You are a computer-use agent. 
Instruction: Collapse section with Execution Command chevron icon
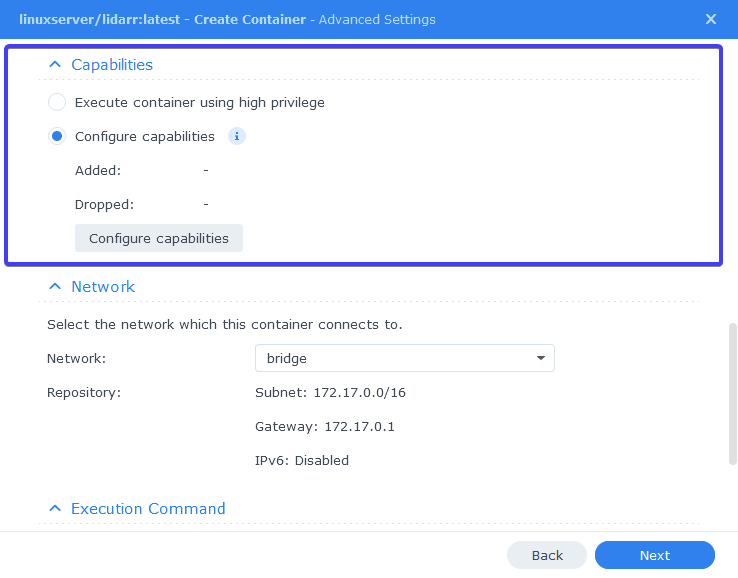(x=55, y=508)
